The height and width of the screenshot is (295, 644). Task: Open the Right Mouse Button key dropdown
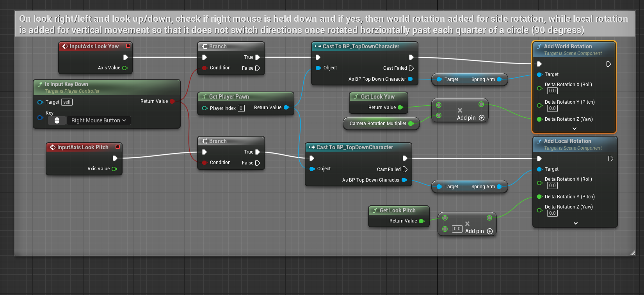point(98,120)
